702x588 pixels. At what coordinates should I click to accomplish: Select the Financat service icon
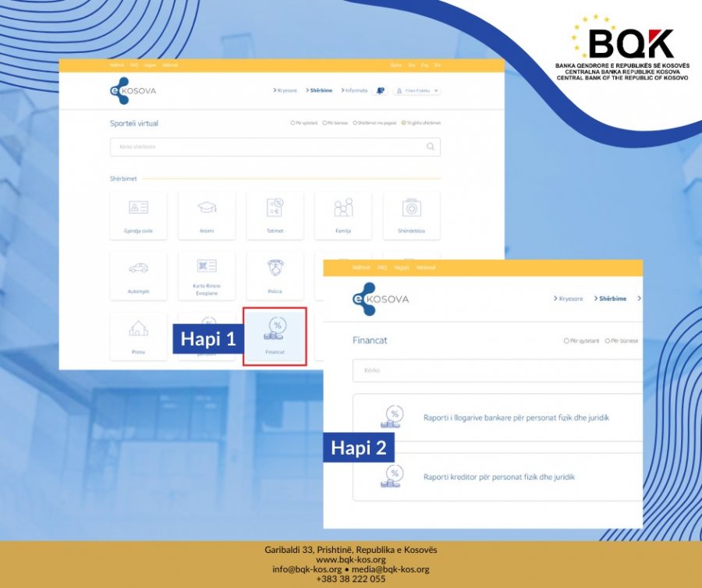tap(275, 335)
